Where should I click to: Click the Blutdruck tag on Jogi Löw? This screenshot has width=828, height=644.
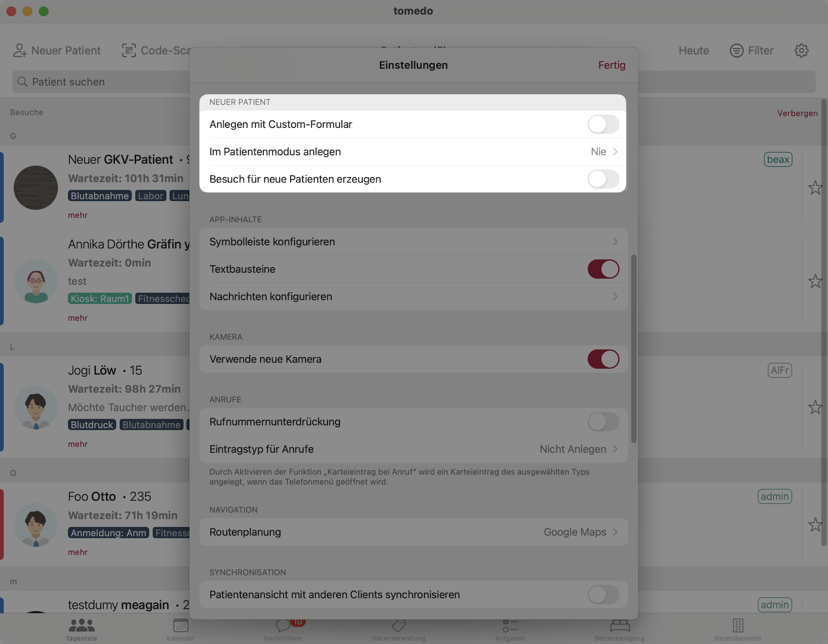(x=92, y=425)
